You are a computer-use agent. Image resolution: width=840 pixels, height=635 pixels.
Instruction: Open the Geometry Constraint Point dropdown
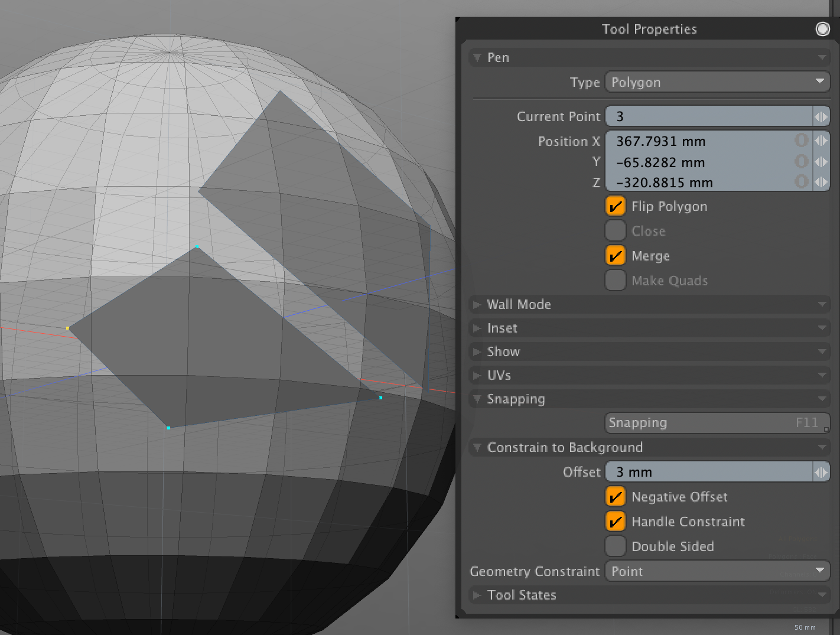(718, 571)
